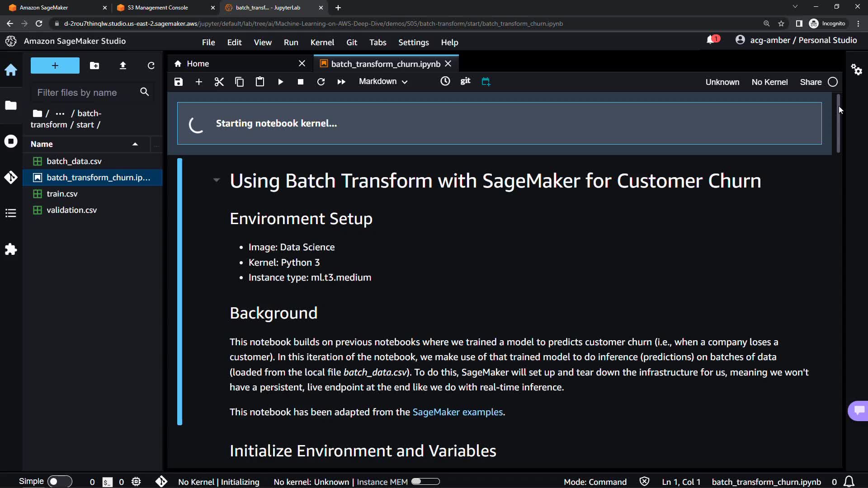Restart the kernel using the toolbar icon
The width and height of the screenshot is (868, 488).
321,82
